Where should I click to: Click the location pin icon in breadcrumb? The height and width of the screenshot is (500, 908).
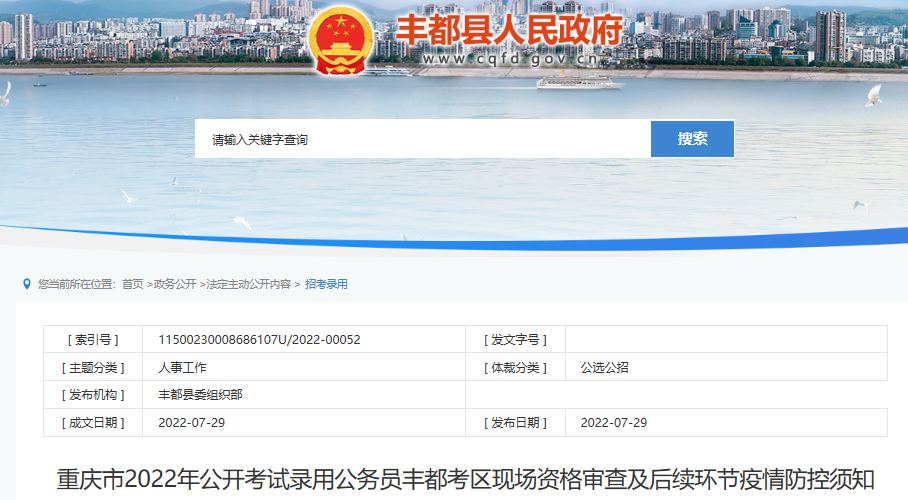(x=27, y=284)
